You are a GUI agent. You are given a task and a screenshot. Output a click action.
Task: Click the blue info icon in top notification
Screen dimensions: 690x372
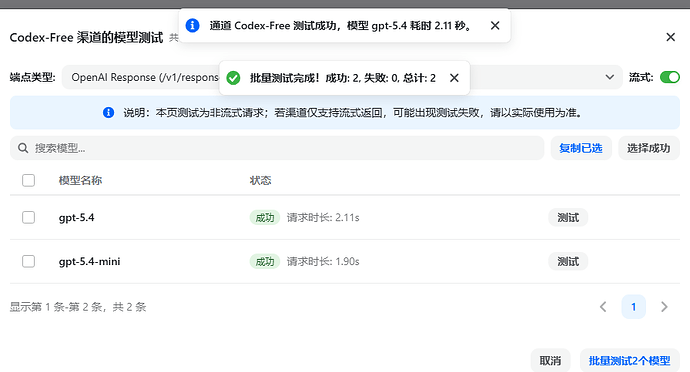[x=192, y=25]
